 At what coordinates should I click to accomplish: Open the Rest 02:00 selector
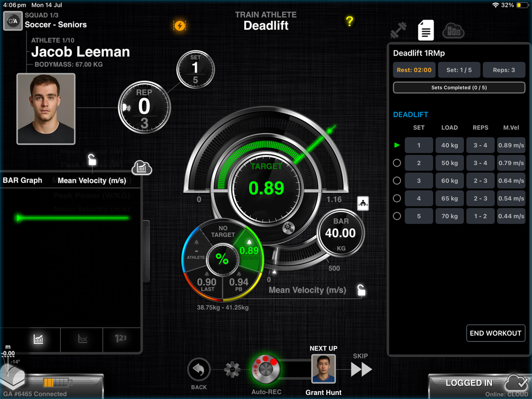click(414, 70)
